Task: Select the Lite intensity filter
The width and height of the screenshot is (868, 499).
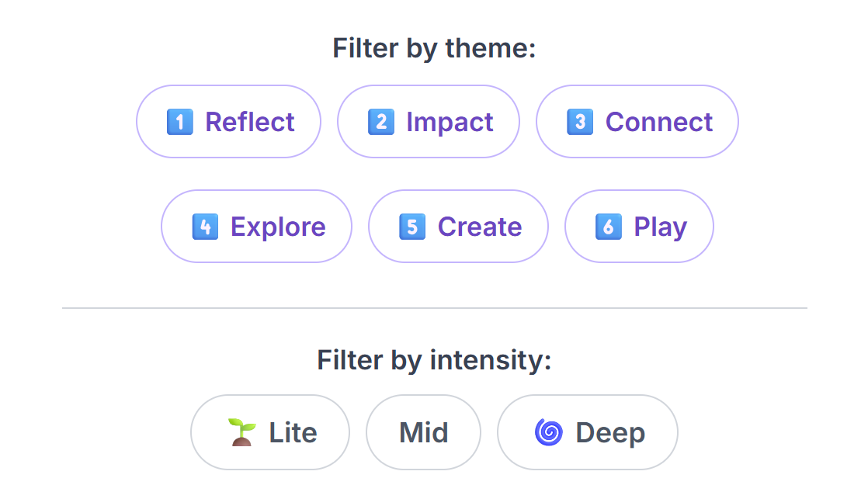Action: (x=269, y=432)
